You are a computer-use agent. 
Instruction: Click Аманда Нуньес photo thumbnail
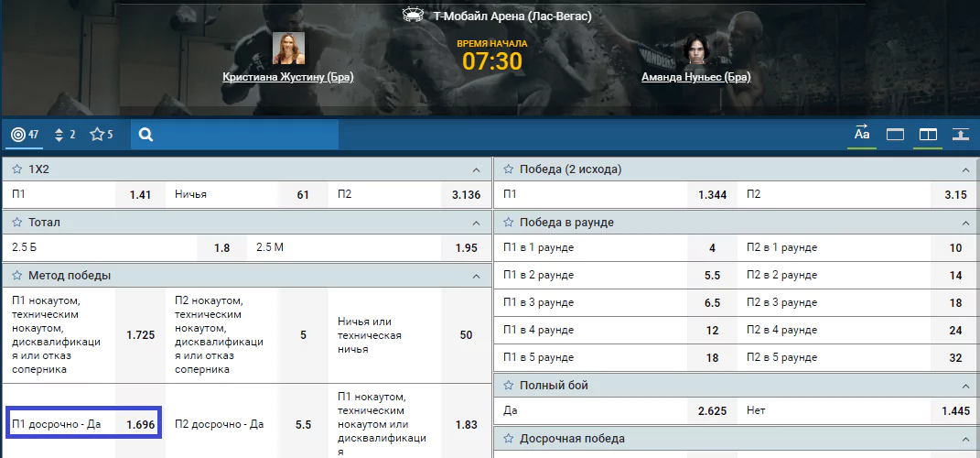[696, 49]
